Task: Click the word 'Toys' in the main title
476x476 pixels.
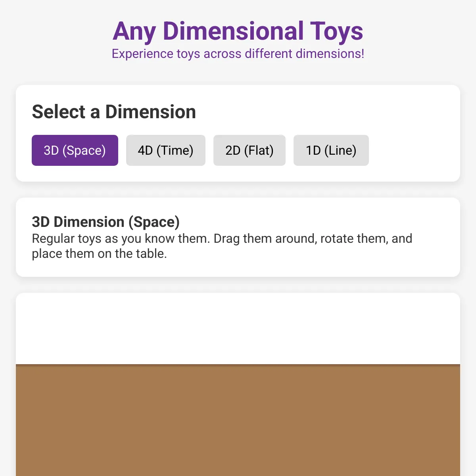Action: point(336,31)
